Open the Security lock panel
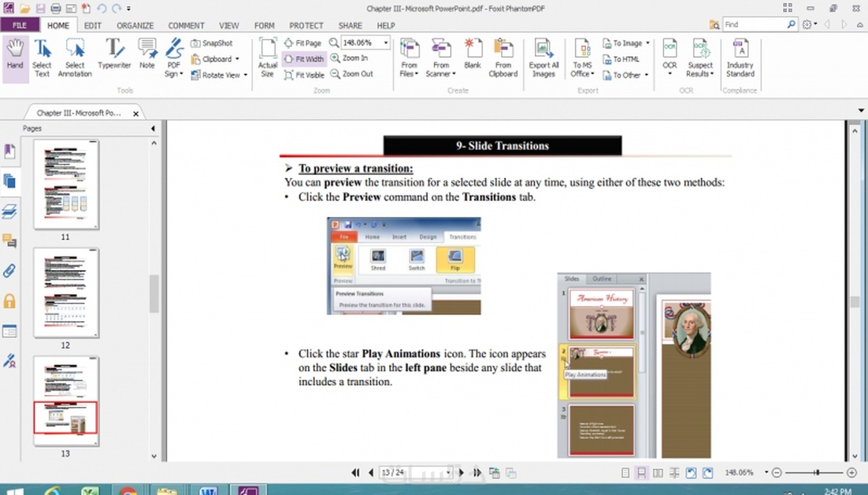Screen dimensions: 868x495 point(10,301)
